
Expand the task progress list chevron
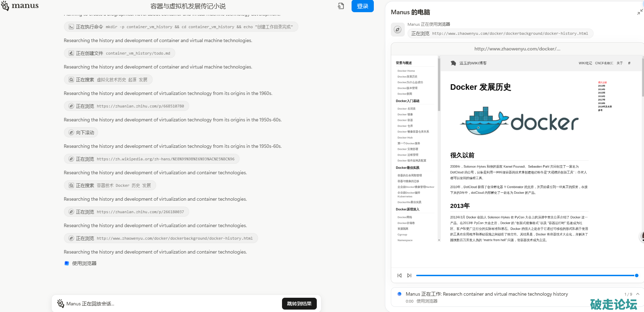click(x=638, y=294)
